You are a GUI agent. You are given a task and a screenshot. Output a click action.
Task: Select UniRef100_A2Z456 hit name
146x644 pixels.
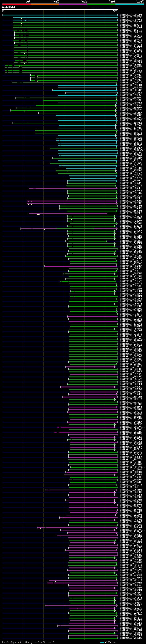point(131,73)
